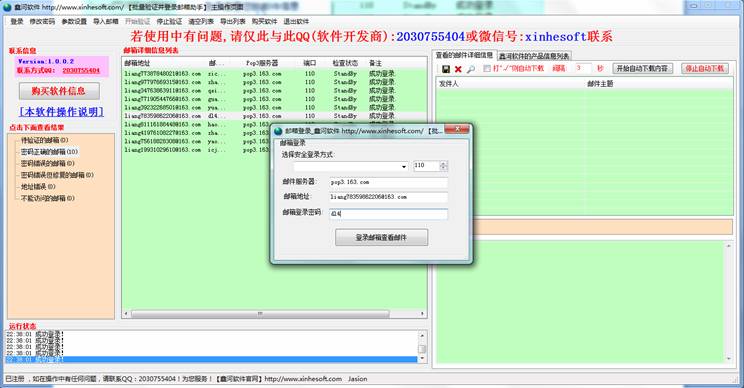Switch to the 查看的邮件详细信息 tab

coord(465,55)
